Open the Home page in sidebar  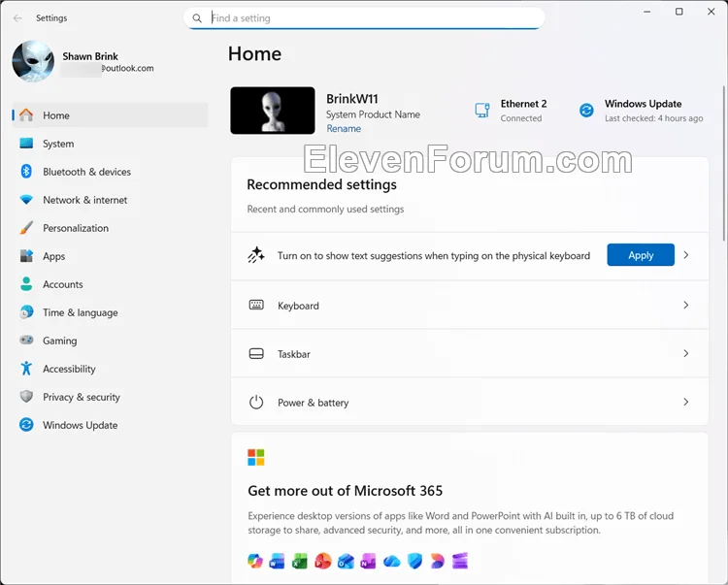pos(110,115)
